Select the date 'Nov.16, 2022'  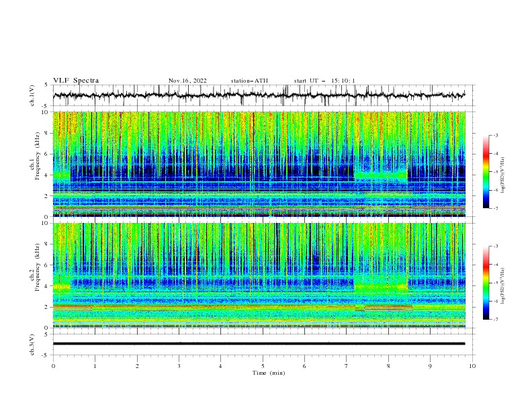pyautogui.click(x=187, y=81)
